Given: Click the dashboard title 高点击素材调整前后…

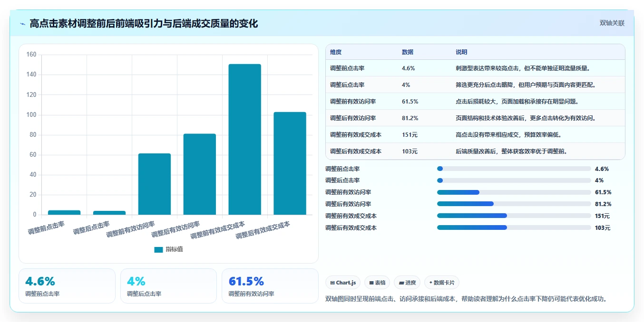Looking at the screenshot, I should [144, 23].
